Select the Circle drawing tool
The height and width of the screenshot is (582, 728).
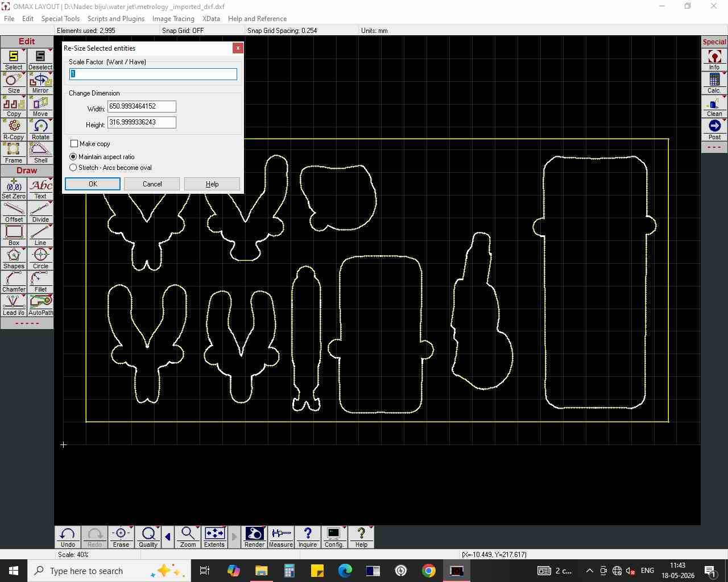point(40,259)
